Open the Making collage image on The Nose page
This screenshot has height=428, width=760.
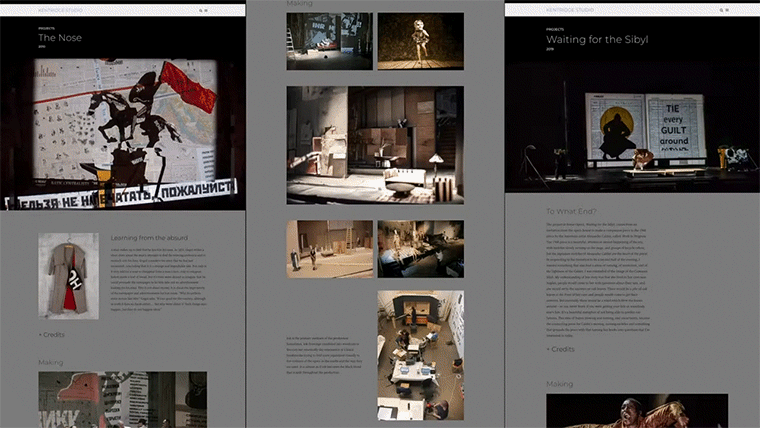[x=122, y=399]
